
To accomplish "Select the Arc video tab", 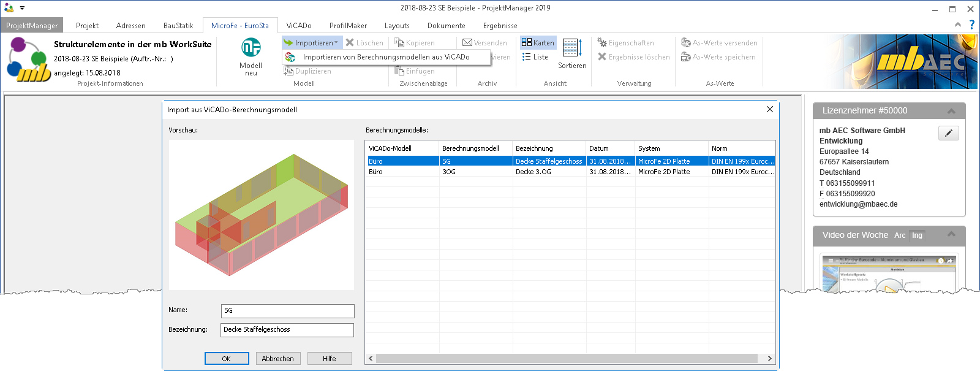I will point(899,235).
